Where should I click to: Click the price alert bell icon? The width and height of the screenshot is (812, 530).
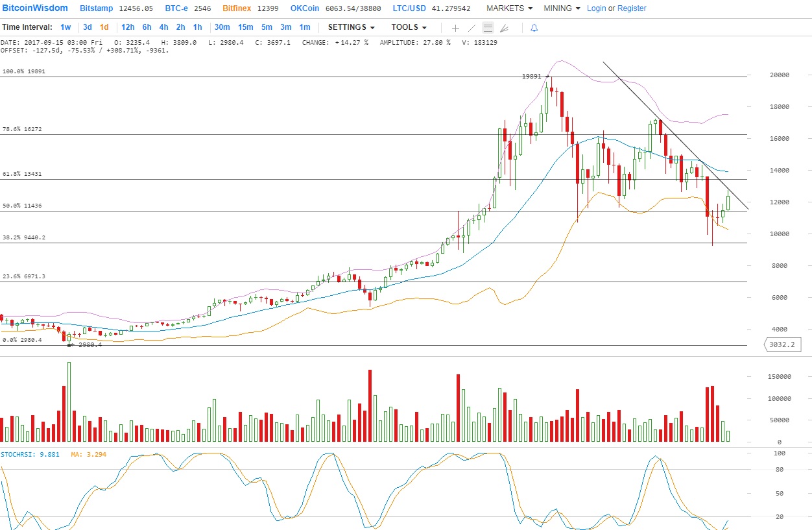pyautogui.click(x=534, y=28)
